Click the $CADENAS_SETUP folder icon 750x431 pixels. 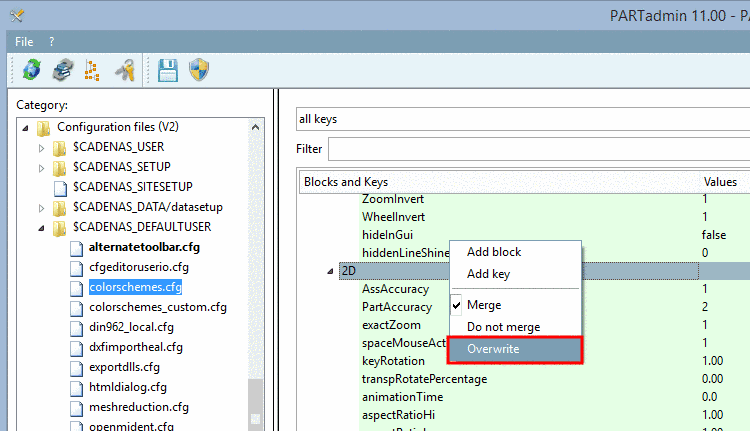point(59,168)
